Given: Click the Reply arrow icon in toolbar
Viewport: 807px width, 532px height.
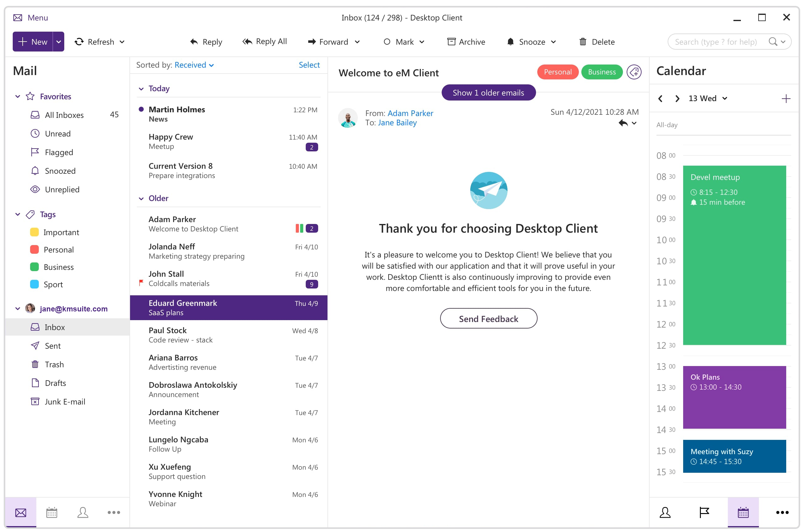Looking at the screenshot, I should pyautogui.click(x=194, y=42).
